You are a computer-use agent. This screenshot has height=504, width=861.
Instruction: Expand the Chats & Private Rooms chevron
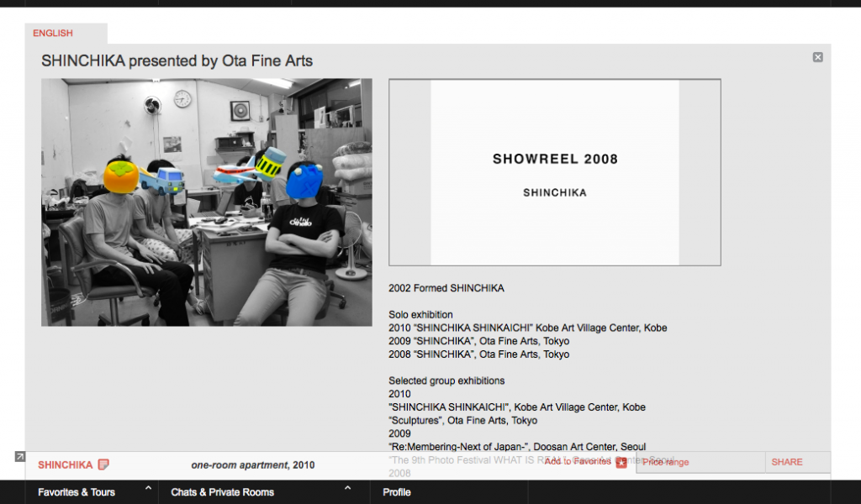[x=347, y=487]
